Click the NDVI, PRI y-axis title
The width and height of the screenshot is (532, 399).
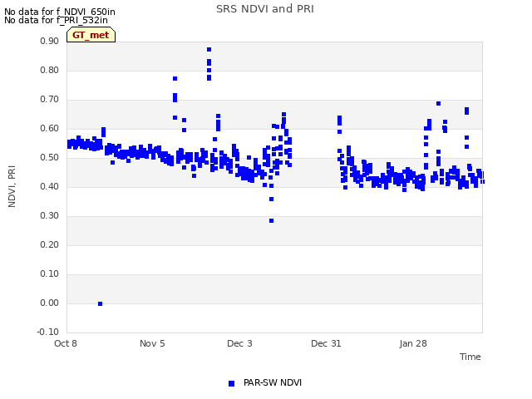12,186
